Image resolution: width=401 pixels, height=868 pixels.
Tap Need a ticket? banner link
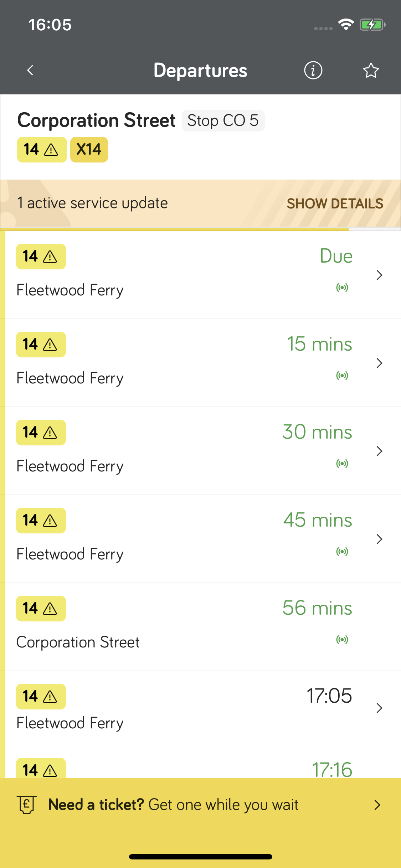[173, 805]
